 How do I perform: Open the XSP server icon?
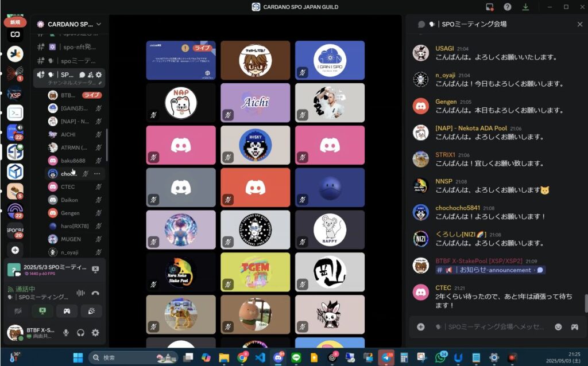[x=15, y=94]
